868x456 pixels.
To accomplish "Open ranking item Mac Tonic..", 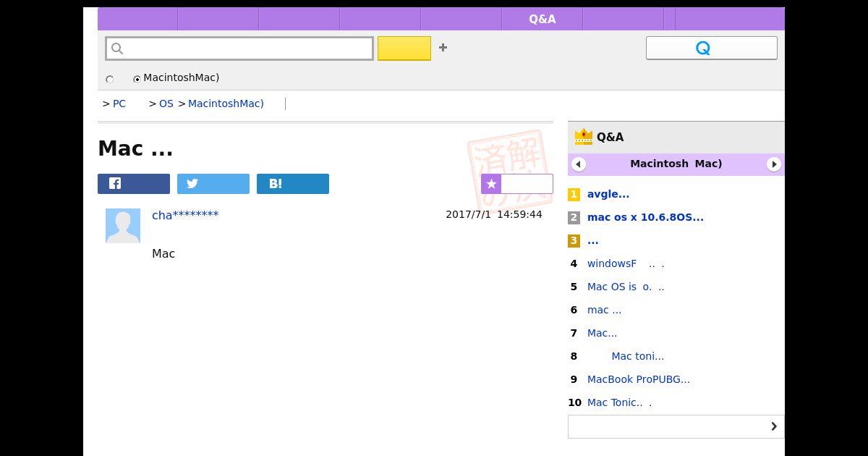I will tap(619, 402).
